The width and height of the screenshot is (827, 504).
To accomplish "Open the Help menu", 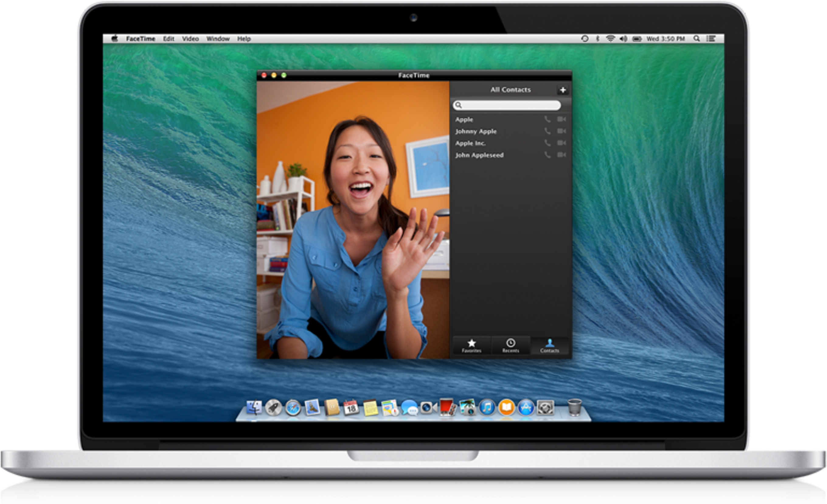I will (x=244, y=39).
